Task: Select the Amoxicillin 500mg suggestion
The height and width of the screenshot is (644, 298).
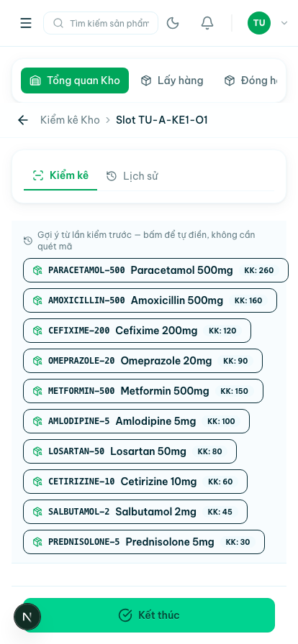Action: coord(150,300)
